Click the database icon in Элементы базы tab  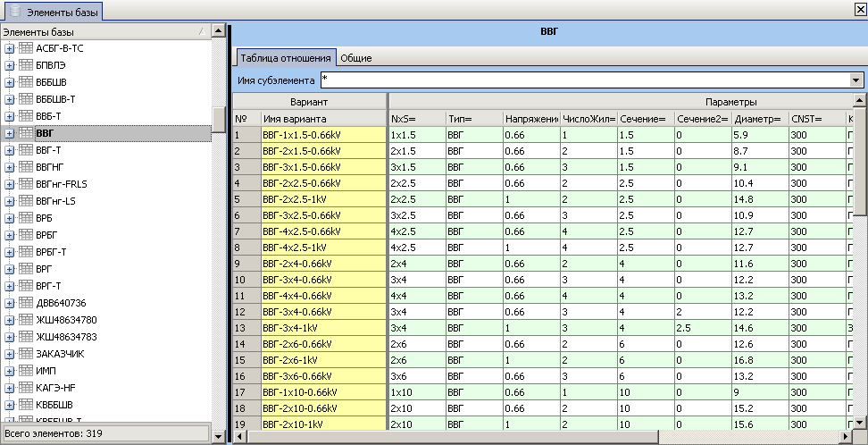click(x=14, y=11)
